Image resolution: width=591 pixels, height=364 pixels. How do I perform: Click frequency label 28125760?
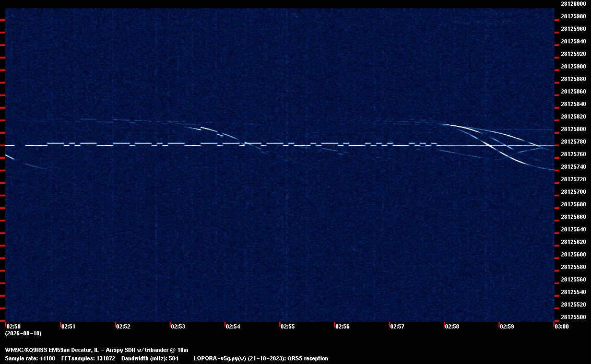[573, 154]
